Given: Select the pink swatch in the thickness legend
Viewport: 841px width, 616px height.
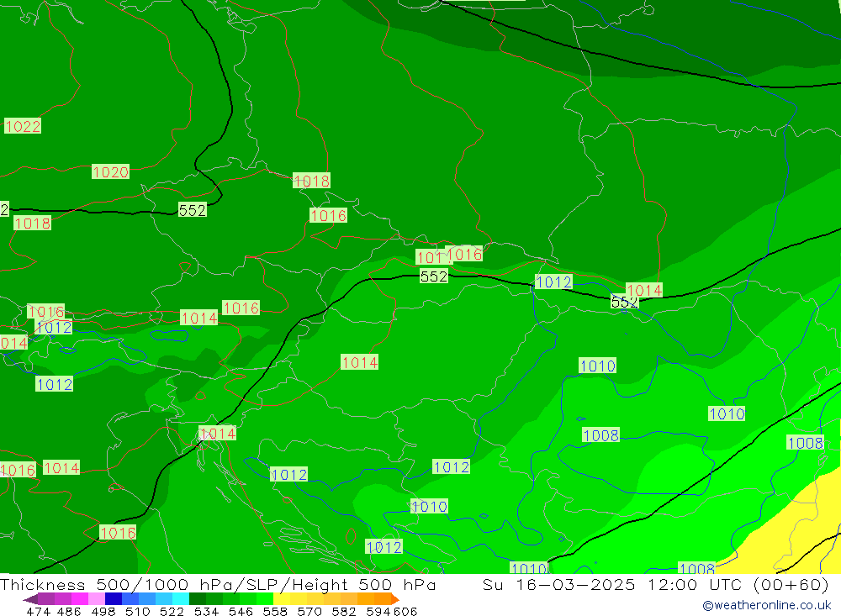Looking at the screenshot, I should point(97,599).
